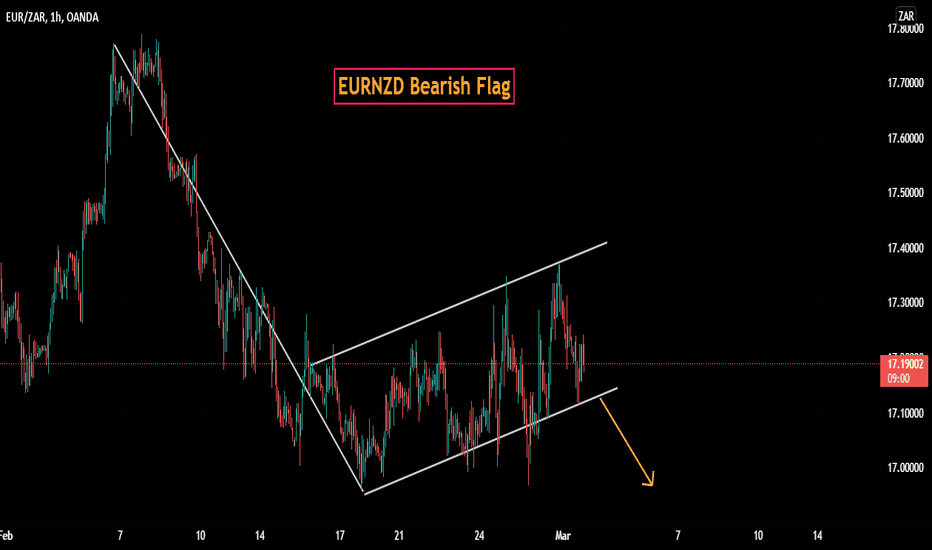Click the 24 date label on time axis
The image size is (932, 550).
479,535
